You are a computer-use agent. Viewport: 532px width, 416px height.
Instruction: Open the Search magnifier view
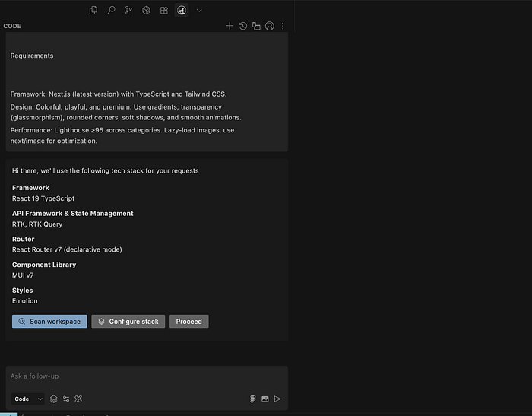(111, 11)
